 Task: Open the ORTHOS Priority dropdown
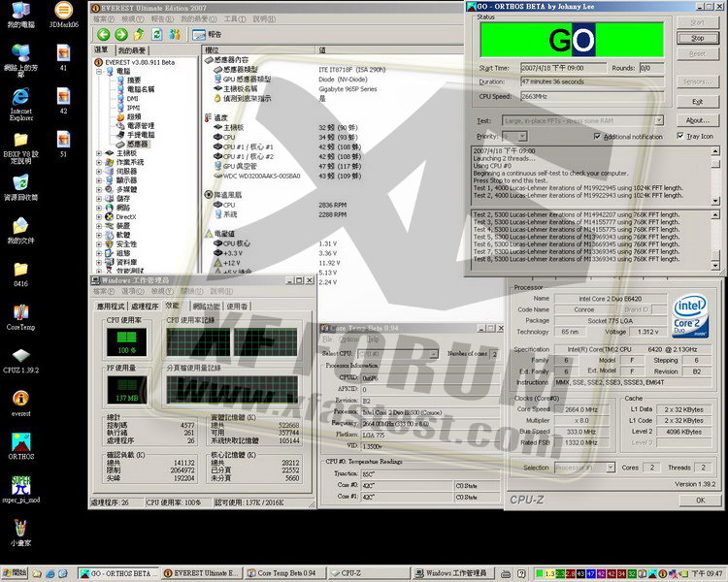tap(522, 136)
